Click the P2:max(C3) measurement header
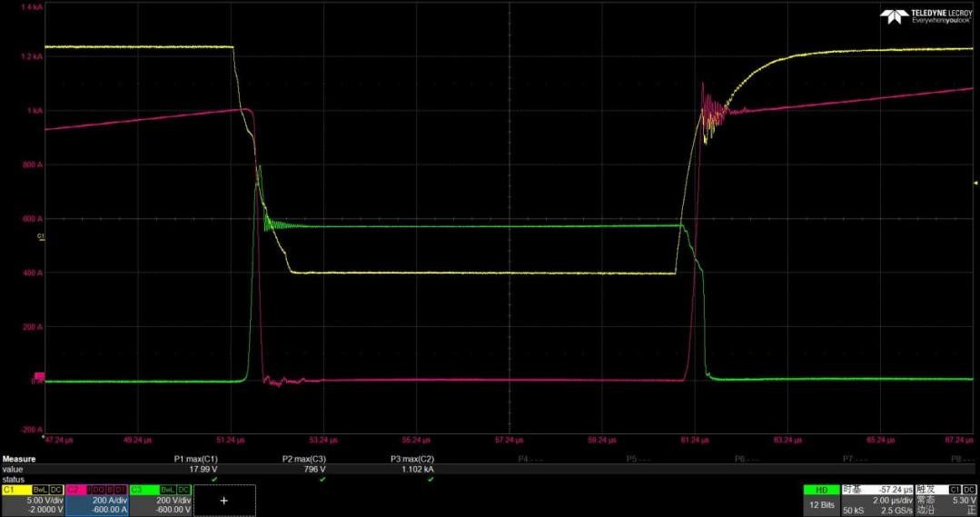Image resolution: width=980 pixels, height=517 pixels. pyautogui.click(x=304, y=460)
